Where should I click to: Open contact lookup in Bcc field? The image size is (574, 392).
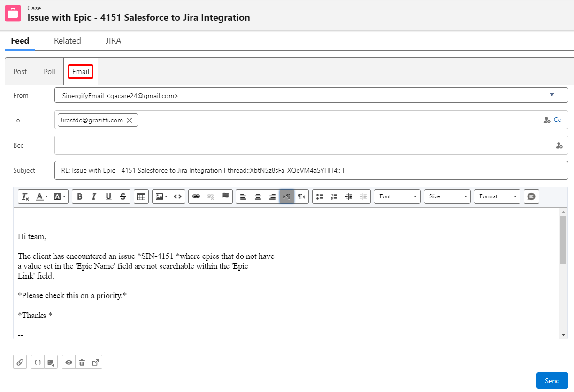(x=559, y=146)
